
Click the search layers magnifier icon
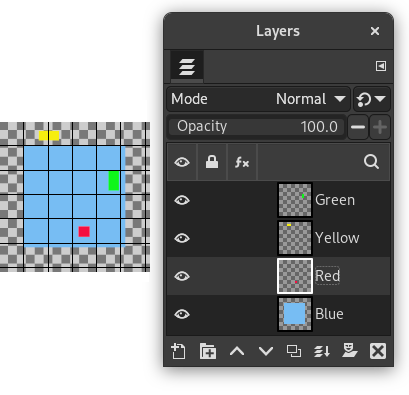coord(371,162)
